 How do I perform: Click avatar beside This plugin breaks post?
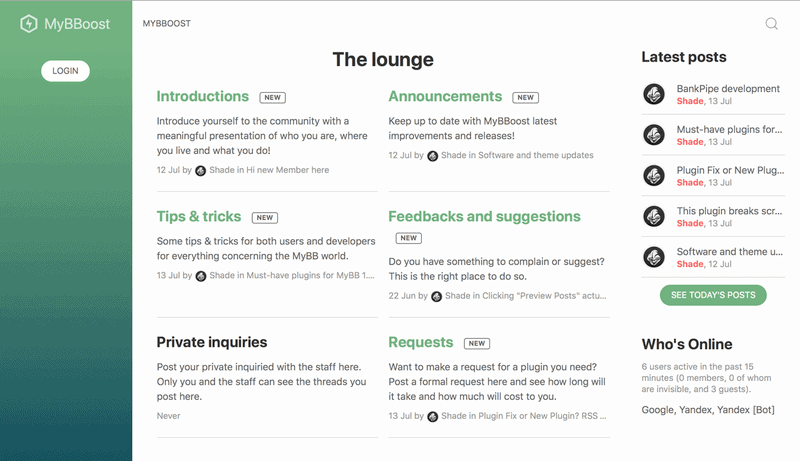(654, 217)
